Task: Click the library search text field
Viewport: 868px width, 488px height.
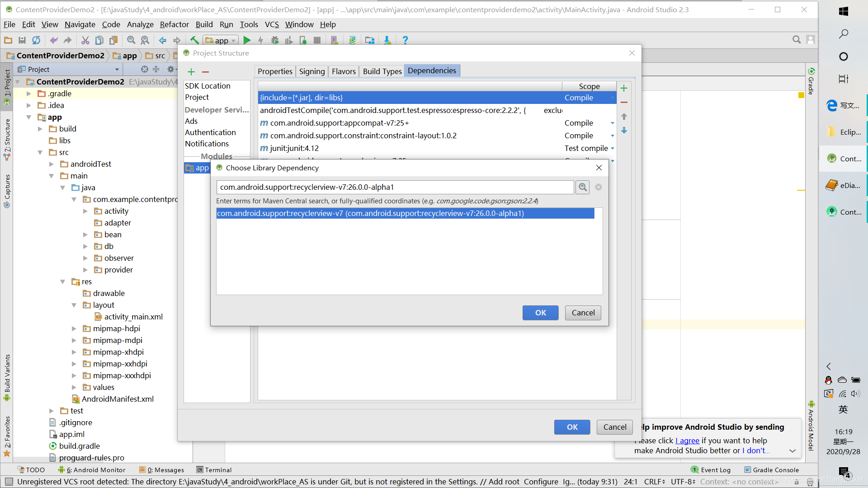Action: pyautogui.click(x=395, y=187)
